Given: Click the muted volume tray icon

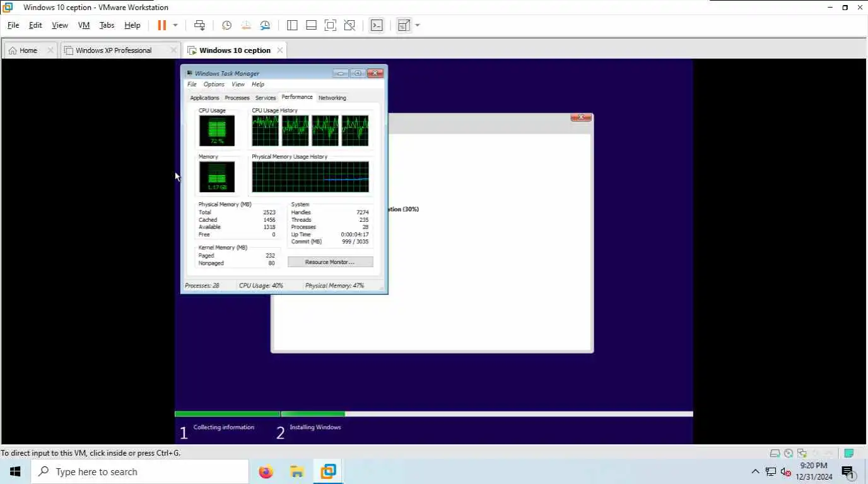Looking at the screenshot, I should point(785,471).
